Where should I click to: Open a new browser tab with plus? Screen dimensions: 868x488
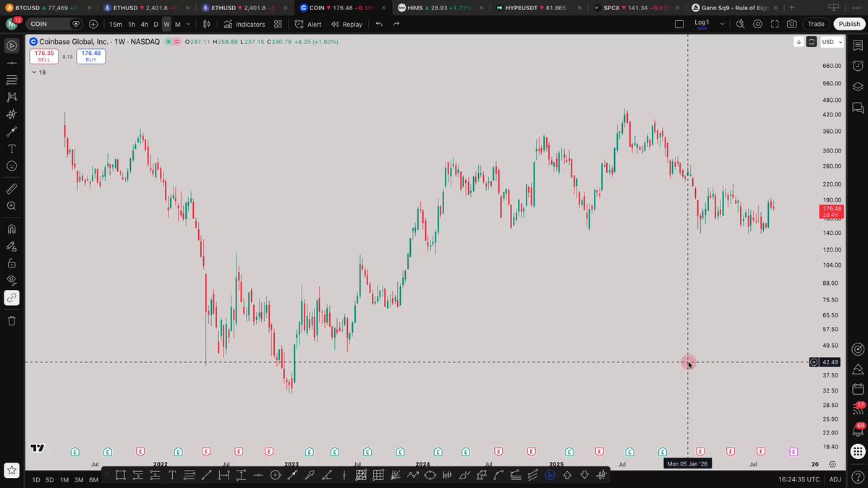pyautogui.click(x=792, y=7)
